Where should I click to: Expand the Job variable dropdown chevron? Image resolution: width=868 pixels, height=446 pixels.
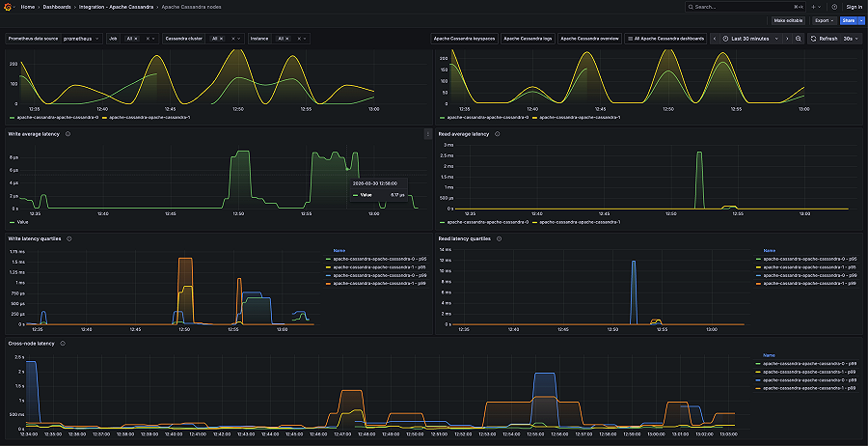154,39
